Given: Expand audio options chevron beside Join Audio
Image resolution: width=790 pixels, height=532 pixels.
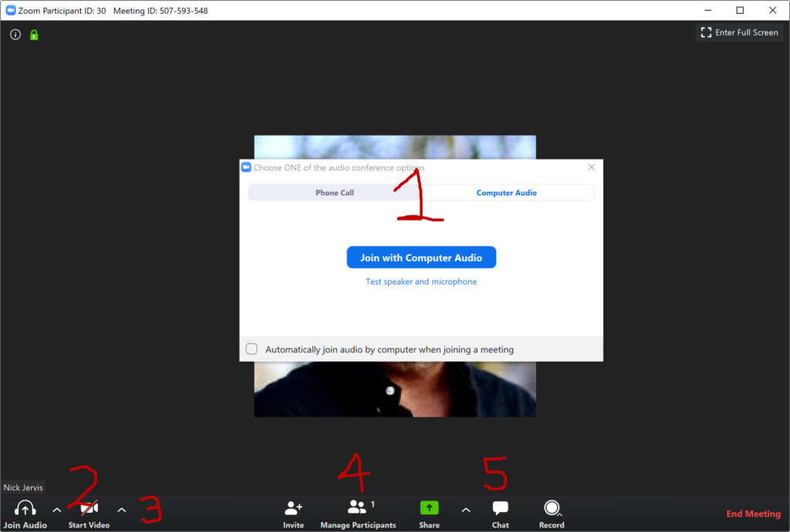Looking at the screenshot, I should click(56, 510).
